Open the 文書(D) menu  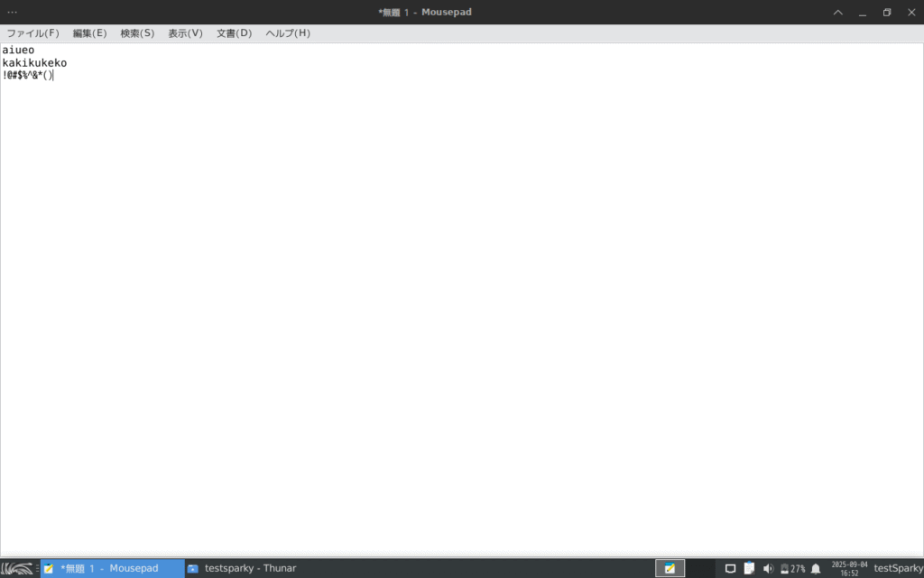pyautogui.click(x=234, y=33)
